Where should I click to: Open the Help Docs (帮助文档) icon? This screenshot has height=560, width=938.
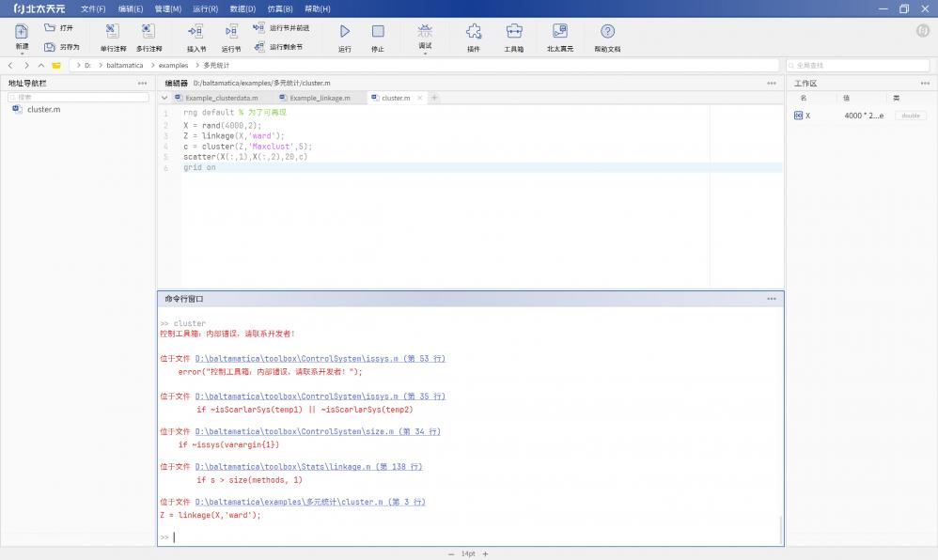[607, 32]
